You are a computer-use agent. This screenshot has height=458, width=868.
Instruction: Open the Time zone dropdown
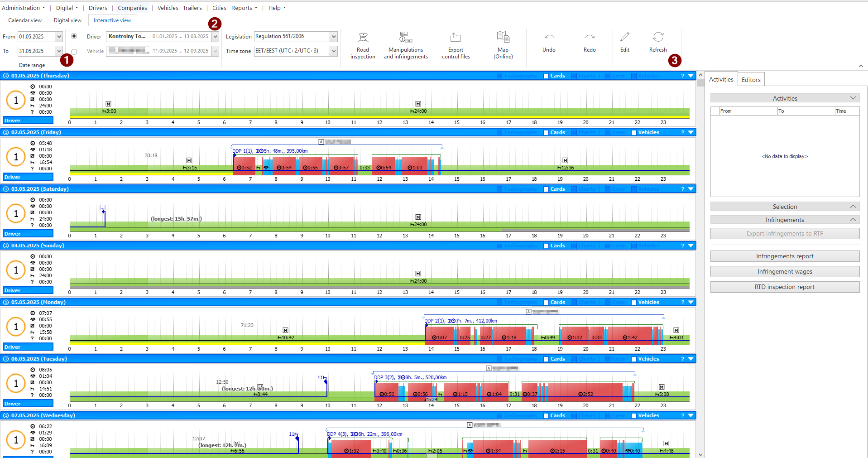334,51
